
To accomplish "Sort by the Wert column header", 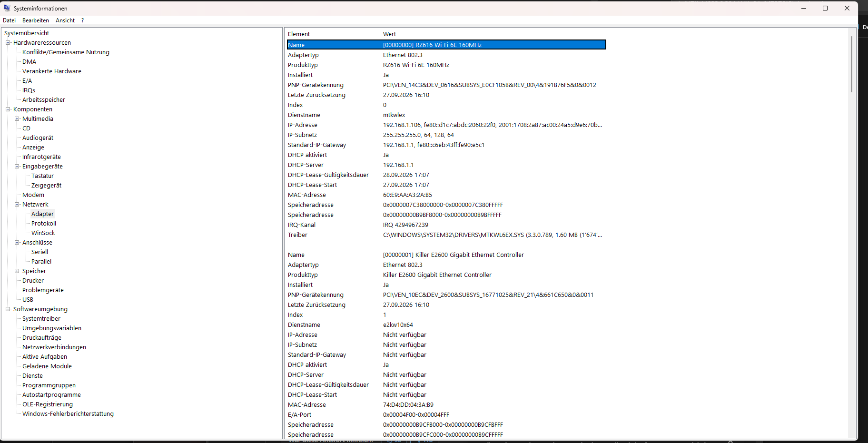I will click(493, 34).
